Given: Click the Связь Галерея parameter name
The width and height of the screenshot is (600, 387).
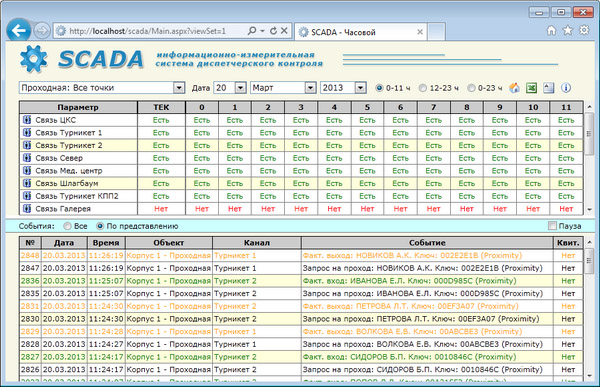Looking at the screenshot, I should point(63,209).
